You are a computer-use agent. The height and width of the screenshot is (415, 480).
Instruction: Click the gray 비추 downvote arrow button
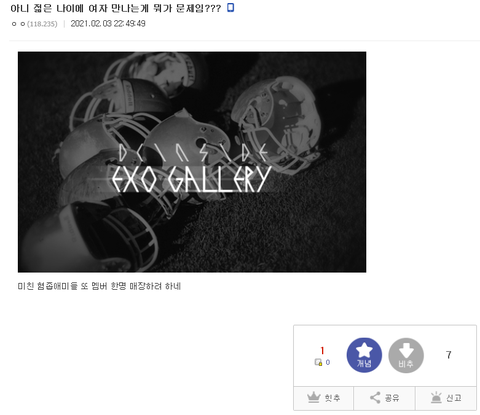pos(406,355)
